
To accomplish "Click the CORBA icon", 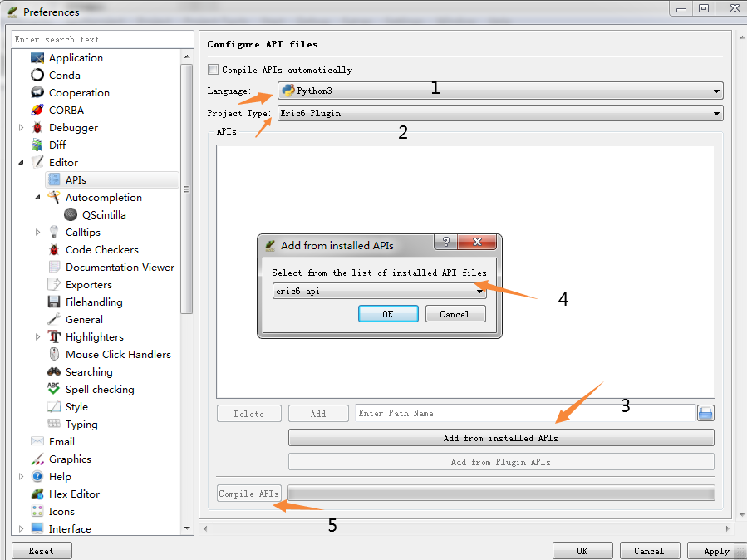I will point(37,110).
